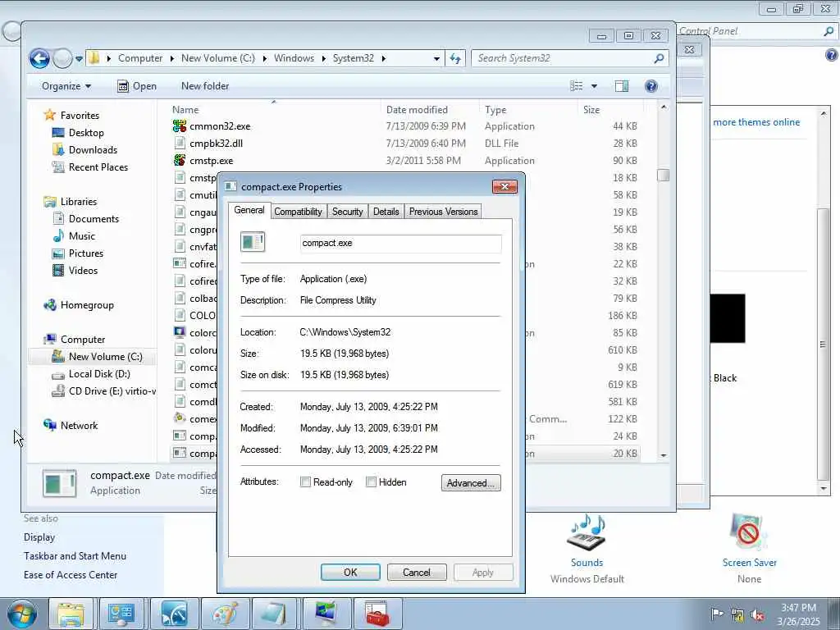The width and height of the screenshot is (840, 630).
Task: Click the Explorer help icon
Action: tap(651, 86)
